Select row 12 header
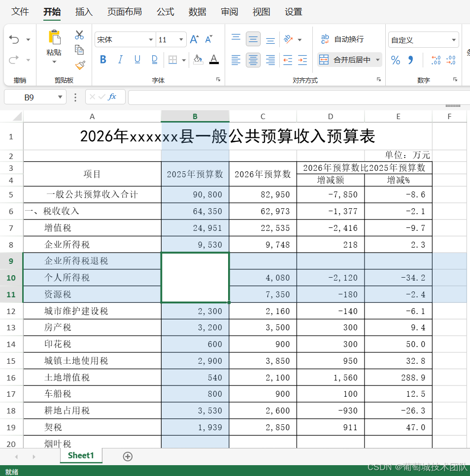Image resolution: width=470 pixels, height=476 pixels. click(11, 311)
